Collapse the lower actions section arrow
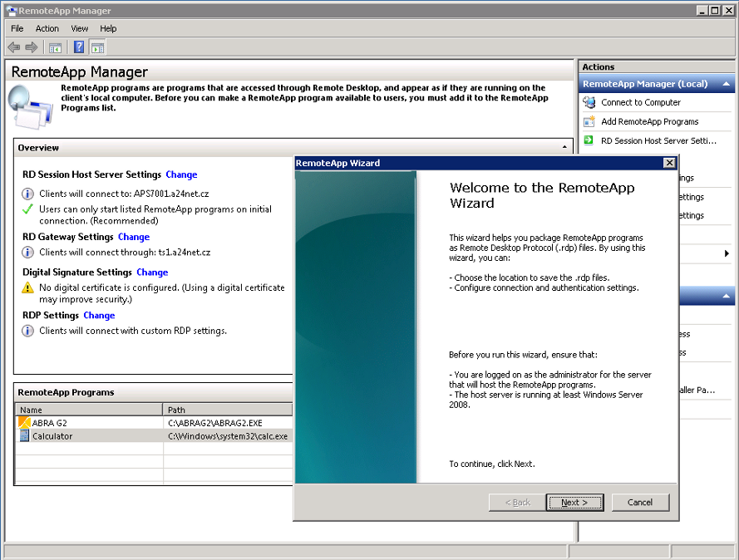The height and width of the screenshot is (560, 739). [x=727, y=297]
